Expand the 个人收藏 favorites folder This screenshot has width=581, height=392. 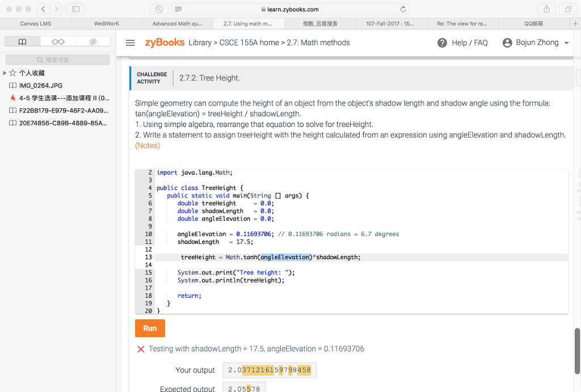tap(5, 73)
